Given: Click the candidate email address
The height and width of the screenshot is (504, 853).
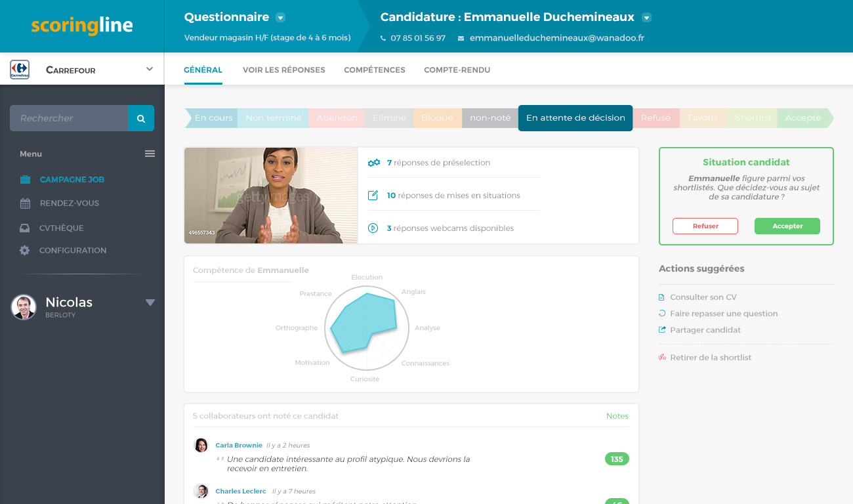Looking at the screenshot, I should pyautogui.click(x=557, y=38).
